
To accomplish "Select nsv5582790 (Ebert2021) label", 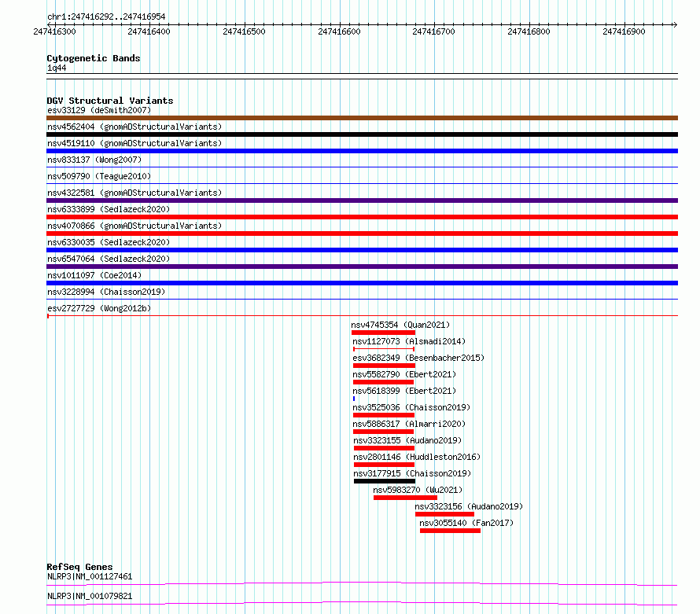I will tap(404, 374).
